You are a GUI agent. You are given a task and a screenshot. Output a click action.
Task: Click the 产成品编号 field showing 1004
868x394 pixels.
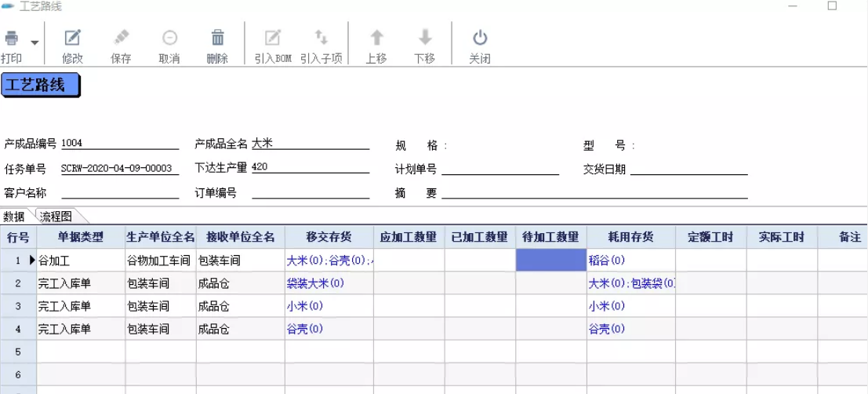(x=120, y=144)
